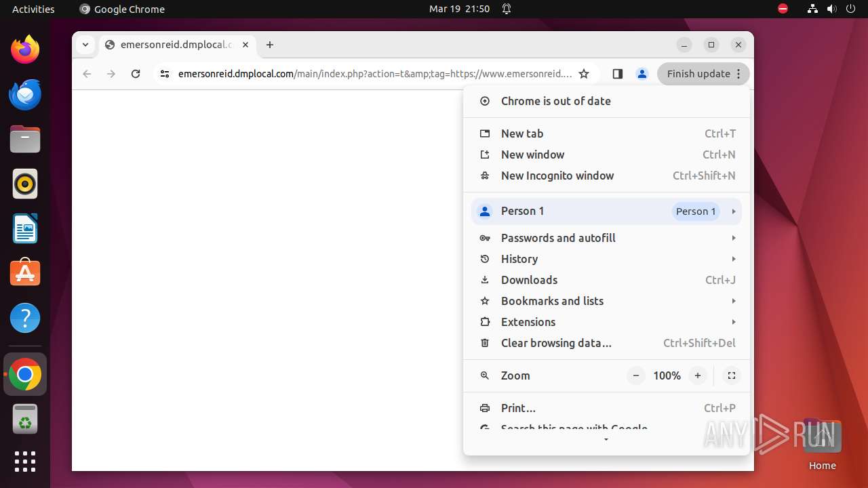
Task: Bookmark this tab with the star icon
Action: click(x=584, y=74)
